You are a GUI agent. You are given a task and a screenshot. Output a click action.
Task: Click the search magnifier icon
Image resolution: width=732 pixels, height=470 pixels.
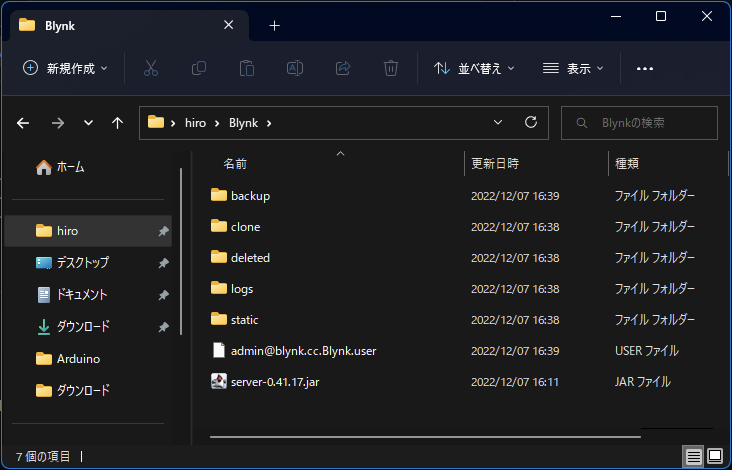(x=582, y=123)
